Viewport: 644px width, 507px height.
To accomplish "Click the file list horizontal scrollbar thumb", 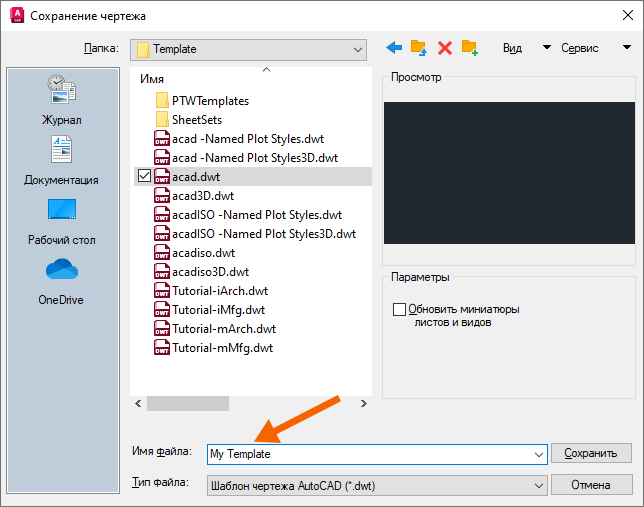I will (188, 403).
